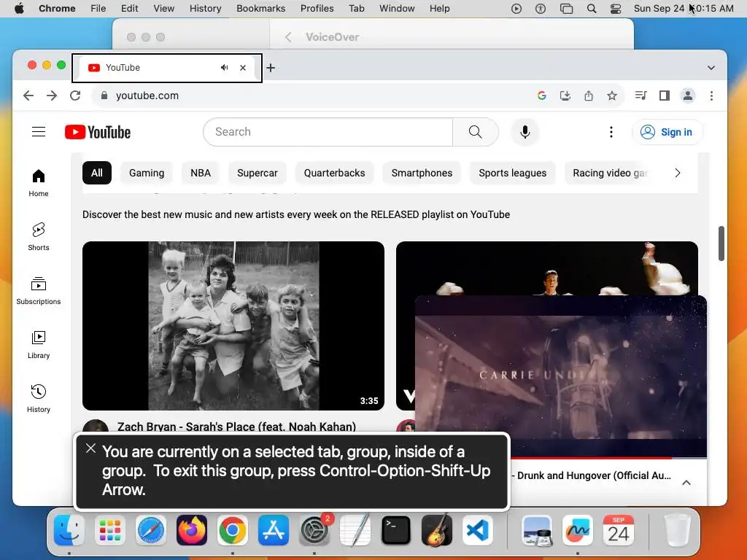Dismiss the VoiceOver caption panel
Screen dimensions: 747x560
[x=90, y=448]
